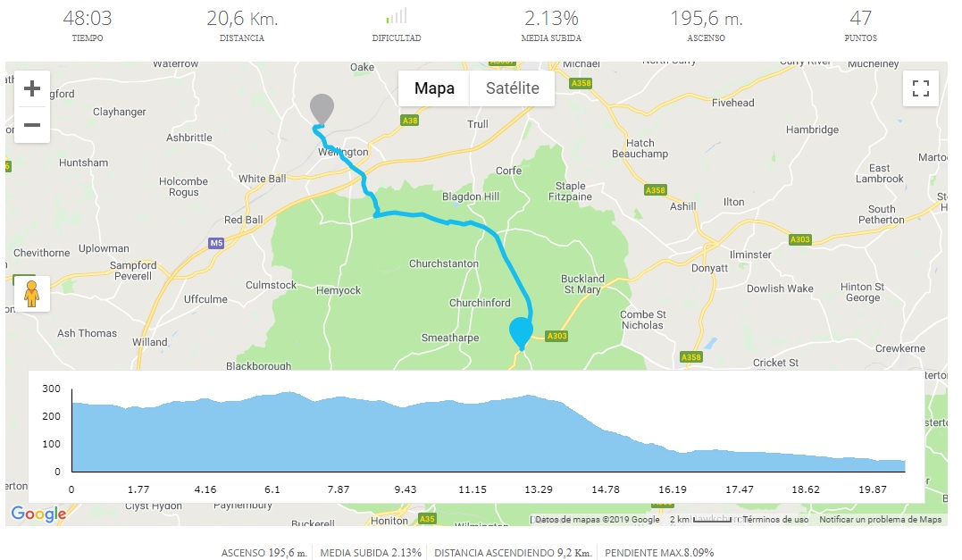Viewport: 962px width, 560px height.
Task: Switch to Satélite view tab
Action: point(512,88)
